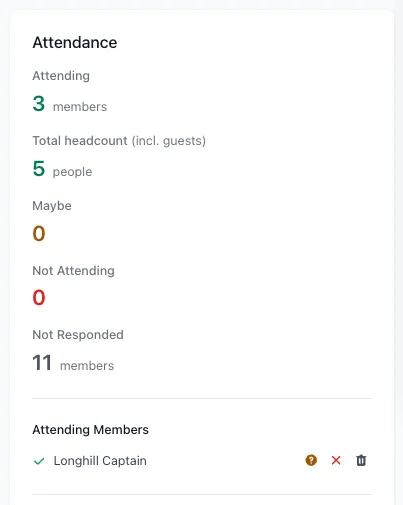Screen dimensions: 403x505
Task: Click the green attending count 3
Action: 39,104
